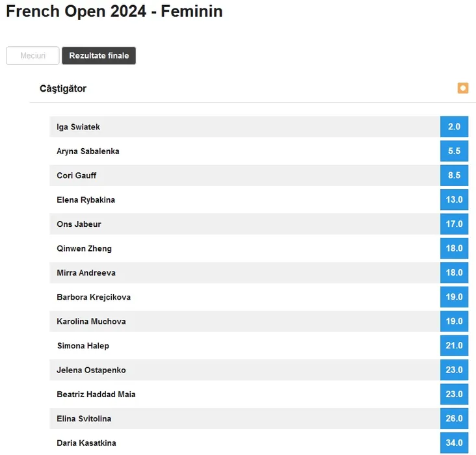Pick Mirra Andreeva odds 18.0
Screen dimensions: 476x455
coord(454,272)
